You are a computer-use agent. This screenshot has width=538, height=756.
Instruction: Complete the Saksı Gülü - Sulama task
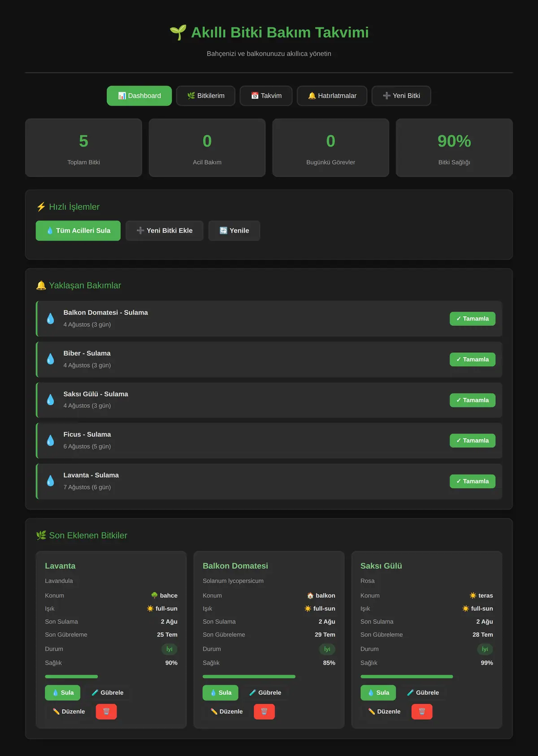473,400
